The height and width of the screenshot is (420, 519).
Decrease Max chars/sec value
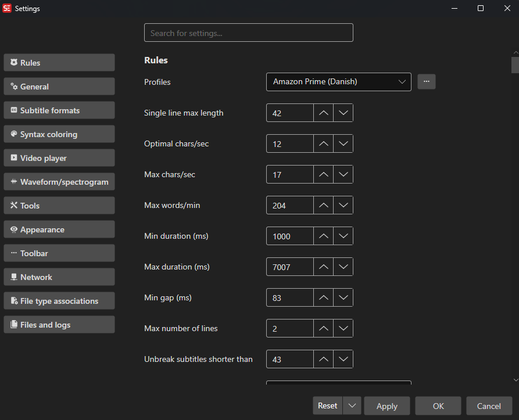tap(343, 174)
